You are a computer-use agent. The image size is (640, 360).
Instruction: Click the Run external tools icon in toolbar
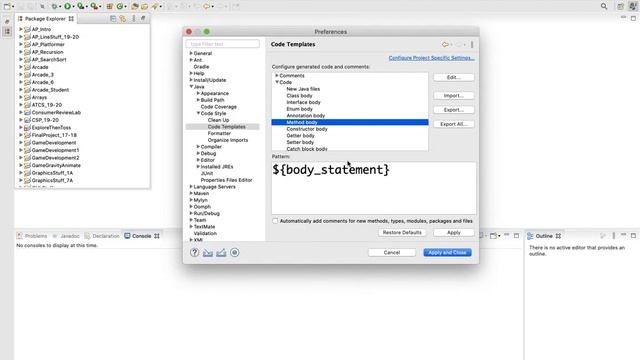tap(94, 6)
